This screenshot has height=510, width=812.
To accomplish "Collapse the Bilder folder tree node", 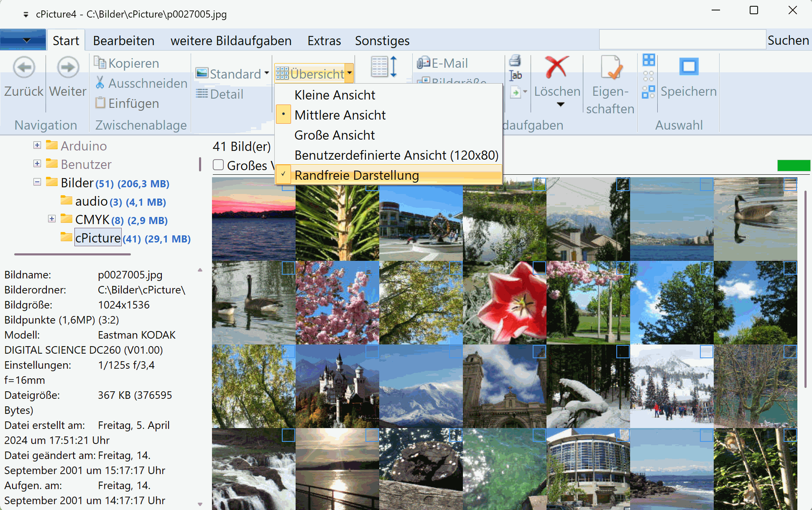I will click(x=37, y=182).
